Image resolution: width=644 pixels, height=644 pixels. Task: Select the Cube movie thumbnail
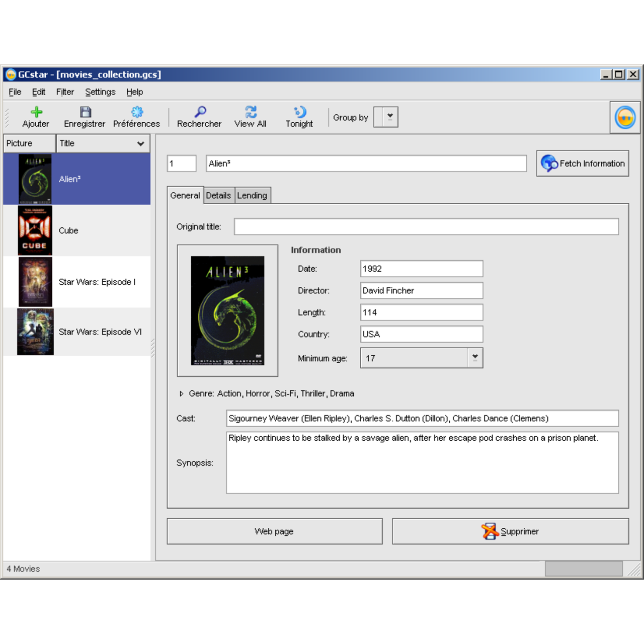point(35,230)
